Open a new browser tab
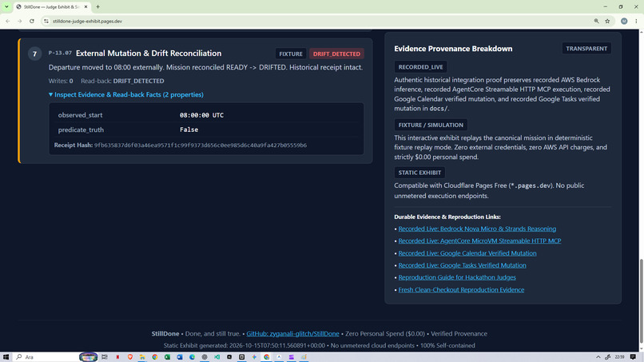The image size is (644, 362). click(97, 6)
